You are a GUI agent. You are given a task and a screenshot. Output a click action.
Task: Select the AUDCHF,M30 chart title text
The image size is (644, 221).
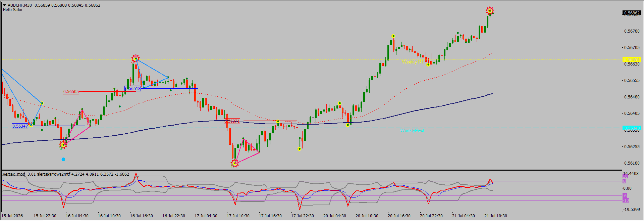pyautogui.click(x=20, y=5)
